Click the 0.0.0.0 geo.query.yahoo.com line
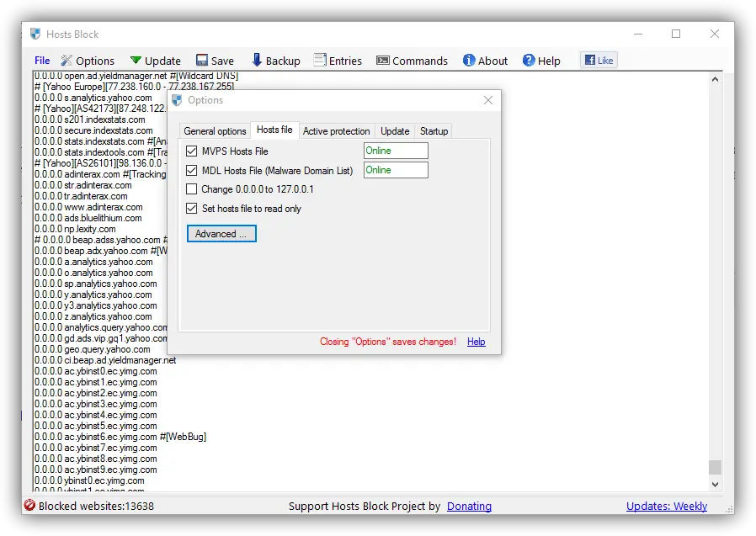The width and height of the screenshot is (756, 536). 92,349
